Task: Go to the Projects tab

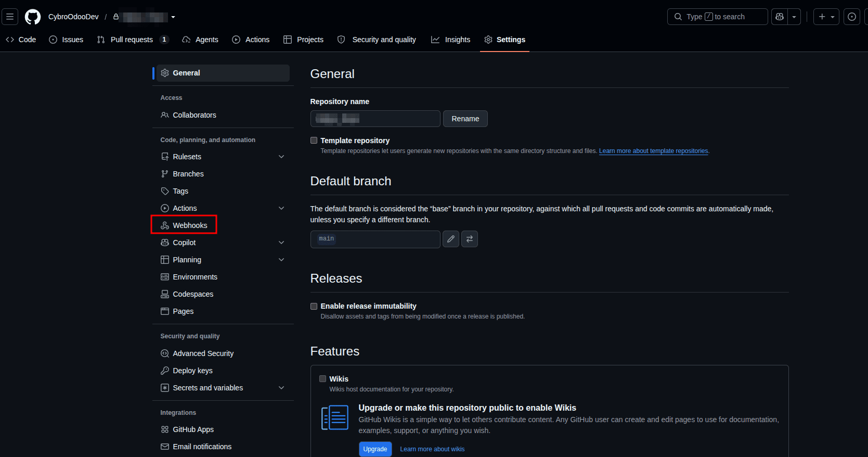Action: [x=303, y=40]
